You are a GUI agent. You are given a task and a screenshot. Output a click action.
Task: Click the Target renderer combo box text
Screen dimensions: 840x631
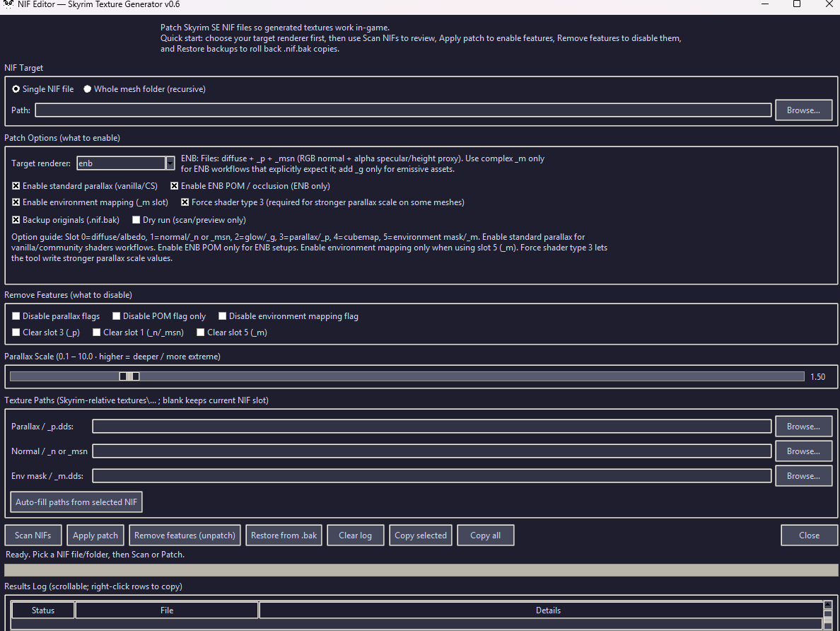point(122,163)
